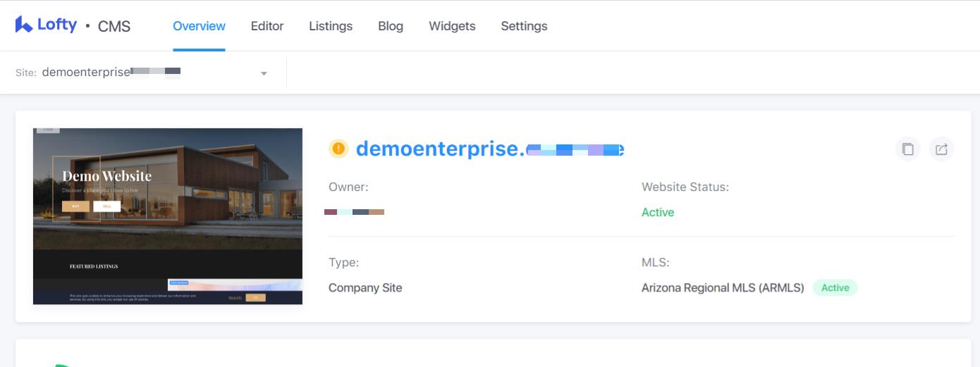Click the Company Site type value
980x367 pixels.
tap(365, 287)
